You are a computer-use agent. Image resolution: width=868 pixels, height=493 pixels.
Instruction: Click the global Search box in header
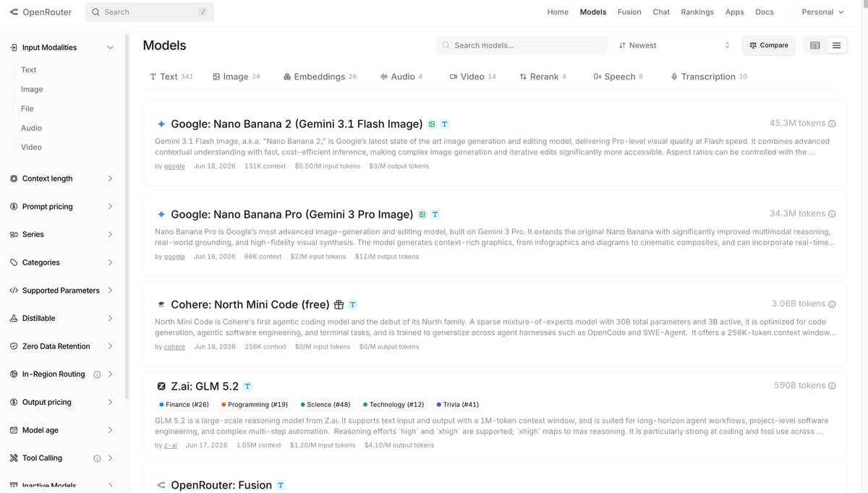click(x=150, y=12)
